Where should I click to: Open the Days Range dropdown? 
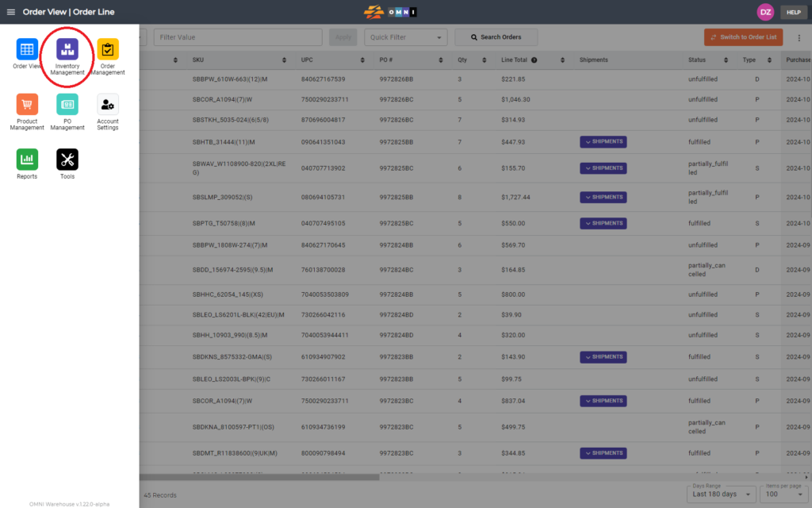coord(722,495)
